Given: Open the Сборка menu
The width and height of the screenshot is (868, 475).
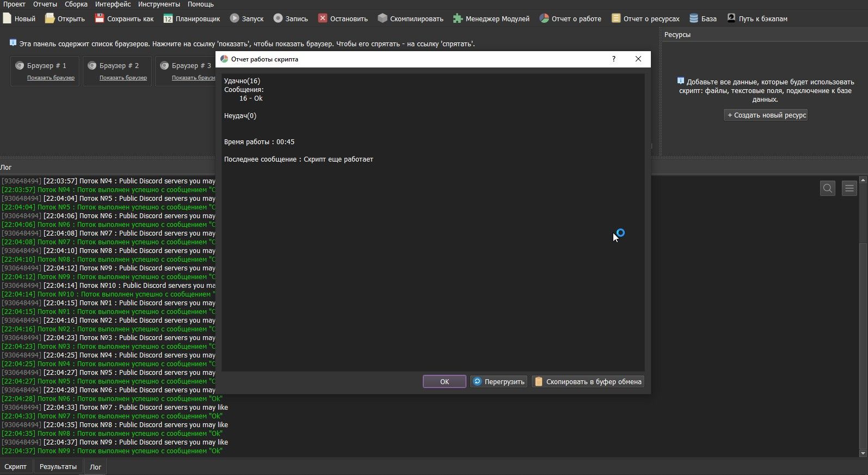Looking at the screenshot, I should pos(76,4).
